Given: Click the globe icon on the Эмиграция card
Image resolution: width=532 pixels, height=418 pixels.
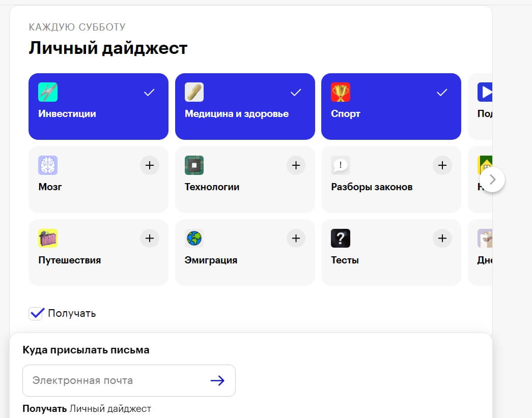Looking at the screenshot, I should point(194,238).
